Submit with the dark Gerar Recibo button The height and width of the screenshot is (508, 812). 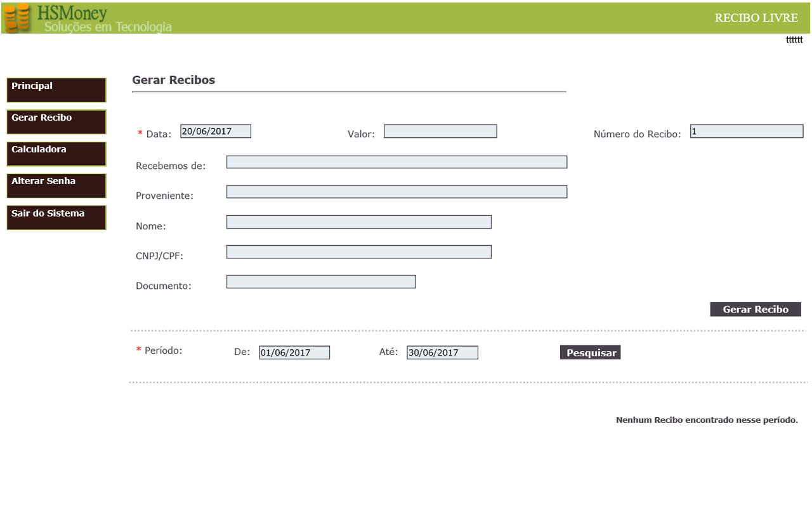[x=756, y=309]
